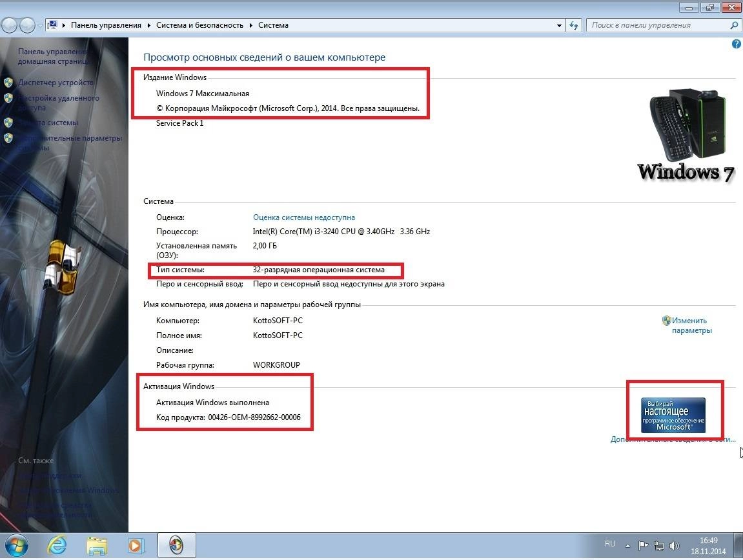
Task: Click shield icon beside Дополнительные параметры
Action: [8, 138]
